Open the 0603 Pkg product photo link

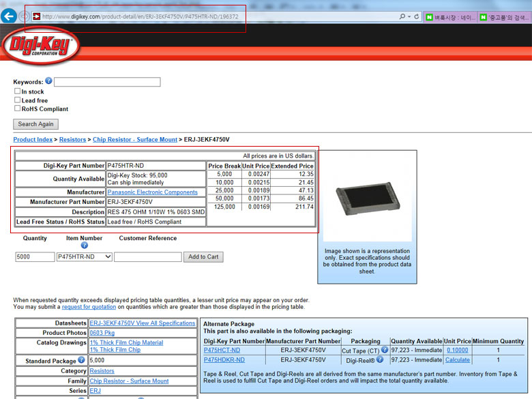coord(102,333)
